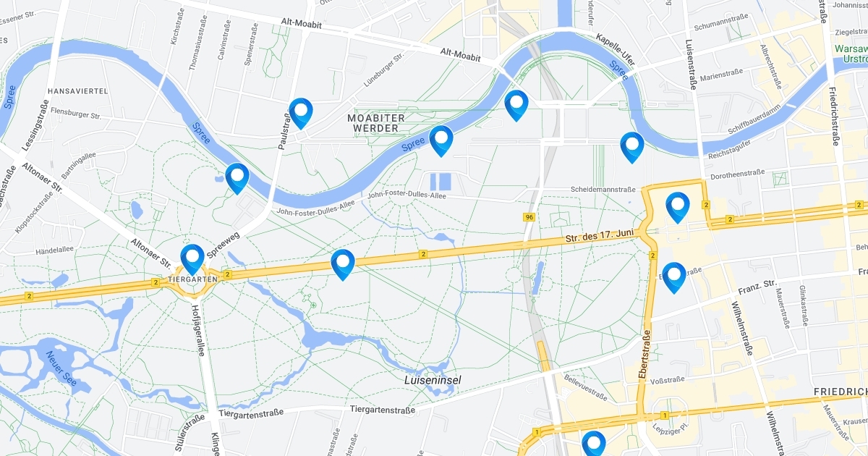Click the route 96 road shield
Image resolution: width=868 pixels, height=456 pixels.
529,217
